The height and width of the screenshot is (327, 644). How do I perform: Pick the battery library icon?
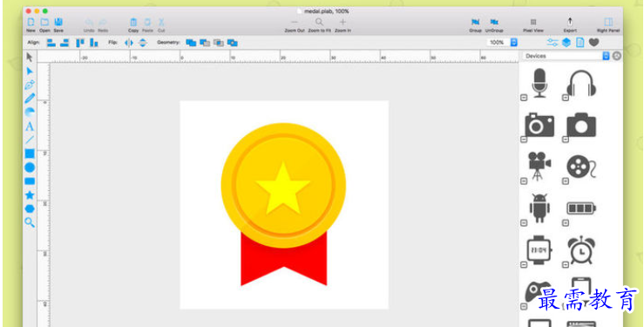point(581,208)
